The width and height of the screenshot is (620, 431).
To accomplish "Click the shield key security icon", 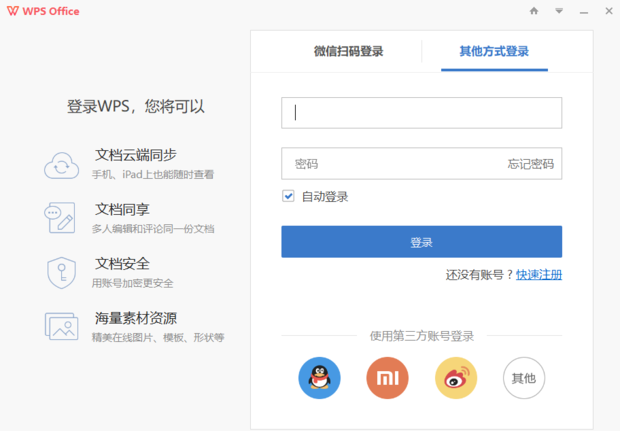I will pyautogui.click(x=61, y=272).
